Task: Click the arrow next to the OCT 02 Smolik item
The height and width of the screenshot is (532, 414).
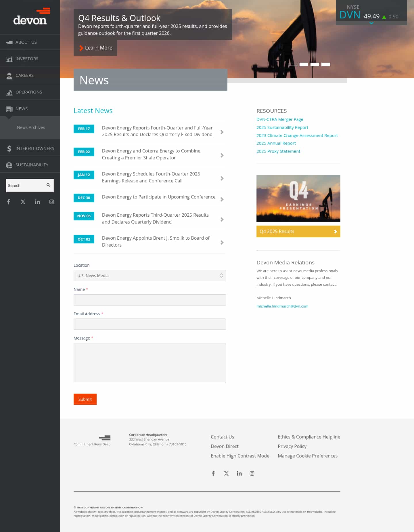Action: pyautogui.click(x=222, y=243)
